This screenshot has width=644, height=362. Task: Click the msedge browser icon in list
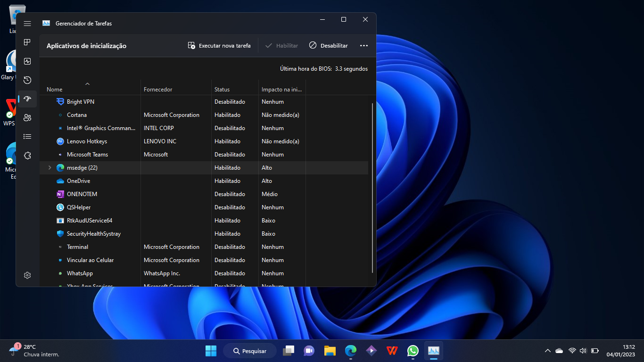point(60,168)
